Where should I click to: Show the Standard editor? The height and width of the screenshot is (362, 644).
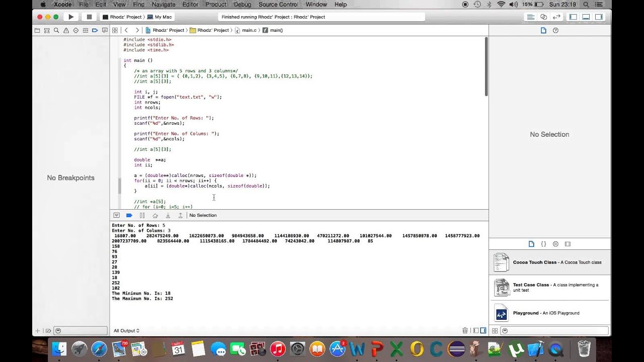click(530, 17)
